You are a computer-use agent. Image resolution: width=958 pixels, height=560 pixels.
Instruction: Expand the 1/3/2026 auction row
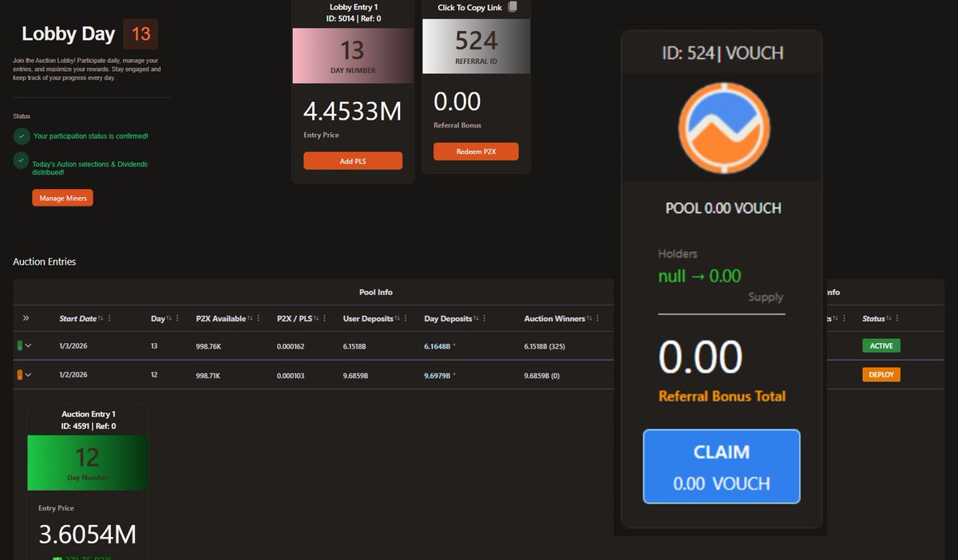tap(29, 345)
